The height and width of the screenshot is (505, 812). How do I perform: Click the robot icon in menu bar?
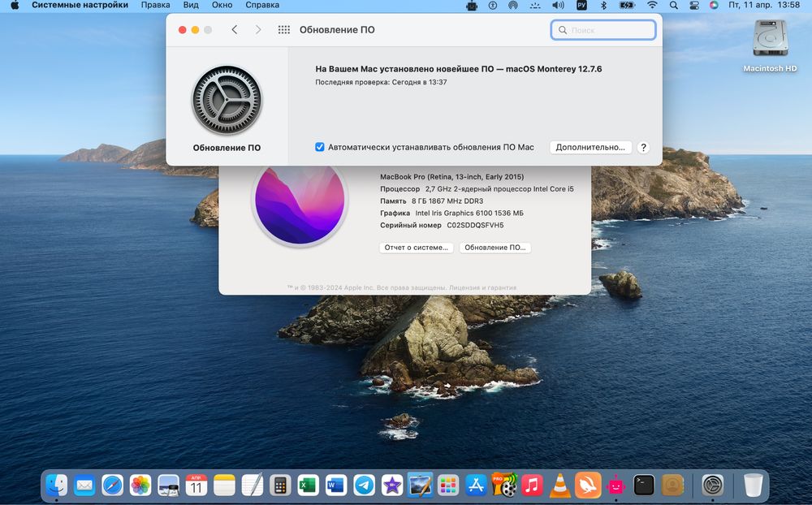[x=472, y=5]
